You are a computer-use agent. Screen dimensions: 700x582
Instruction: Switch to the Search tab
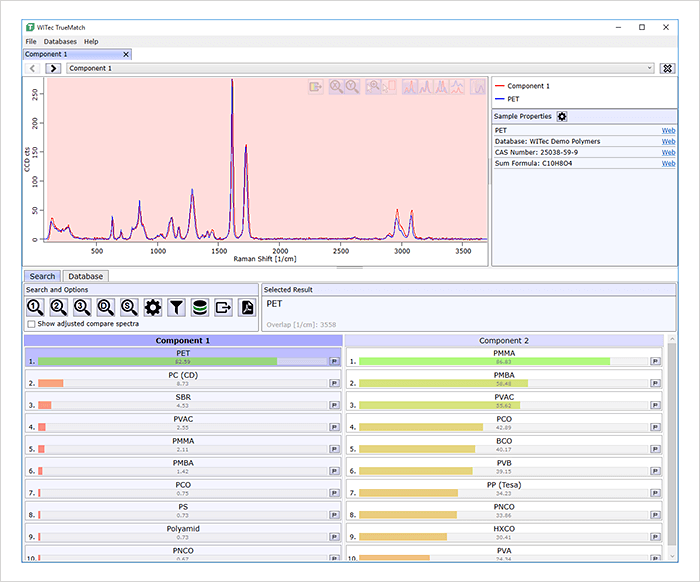42,276
